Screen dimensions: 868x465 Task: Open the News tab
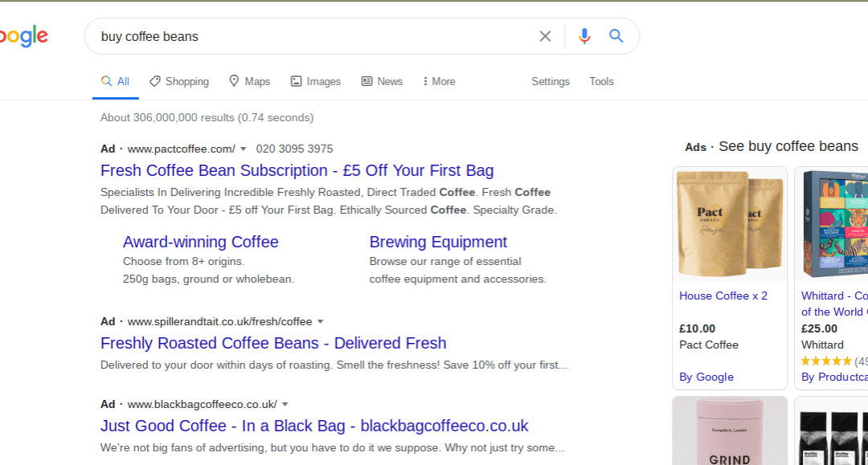[x=382, y=81]
